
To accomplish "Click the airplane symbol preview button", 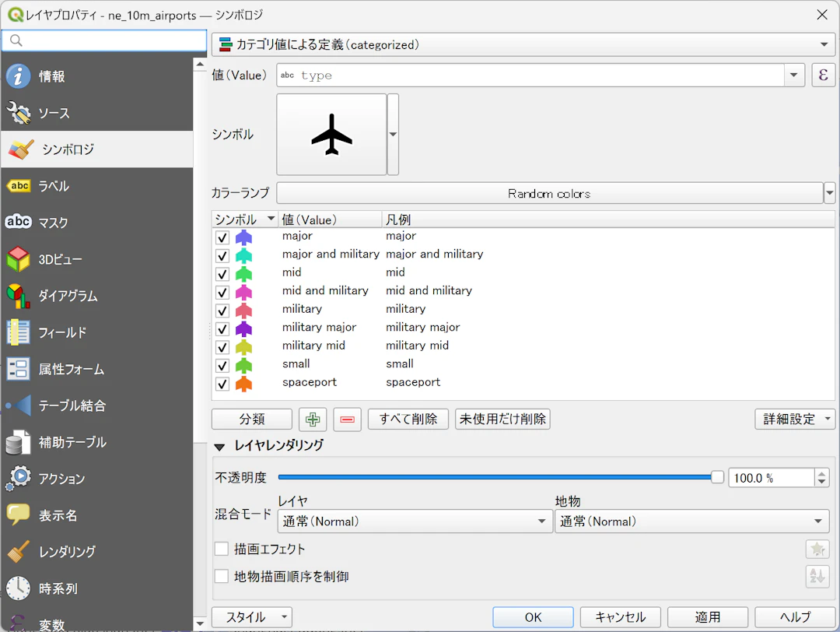I will point(331,135).
